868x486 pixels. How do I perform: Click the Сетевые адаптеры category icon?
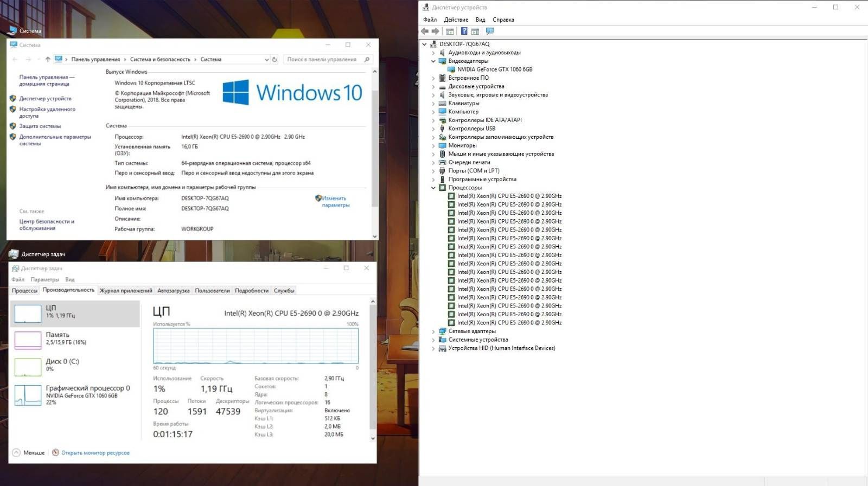coord(442,331)
